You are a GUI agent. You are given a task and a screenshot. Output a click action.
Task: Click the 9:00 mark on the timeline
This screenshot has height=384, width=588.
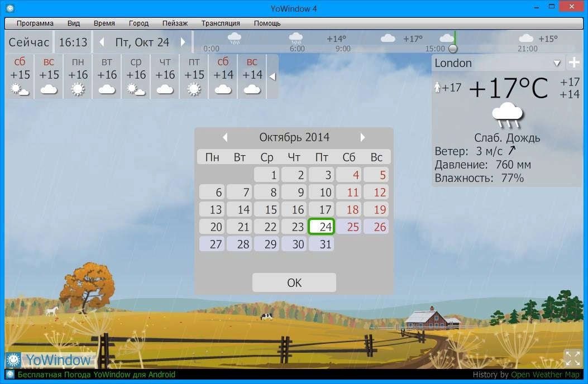coord(343,49)
